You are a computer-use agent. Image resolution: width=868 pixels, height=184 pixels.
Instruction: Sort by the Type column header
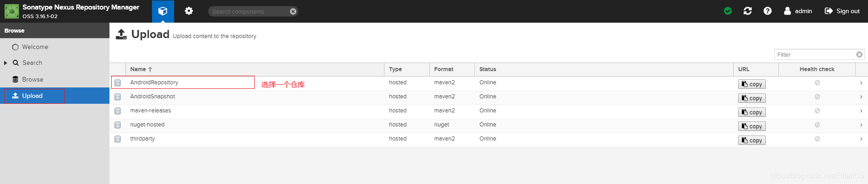pos(407,69)
